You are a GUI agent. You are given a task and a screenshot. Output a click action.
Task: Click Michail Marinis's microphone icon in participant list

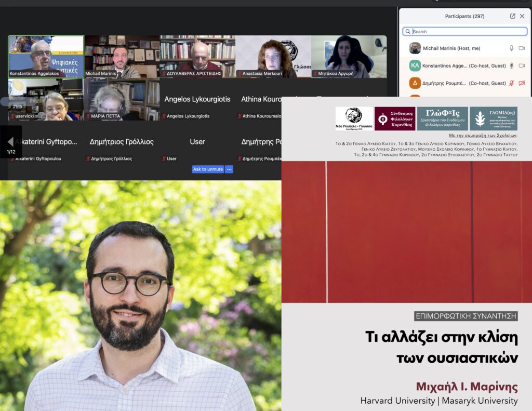(x=511, y=48)
